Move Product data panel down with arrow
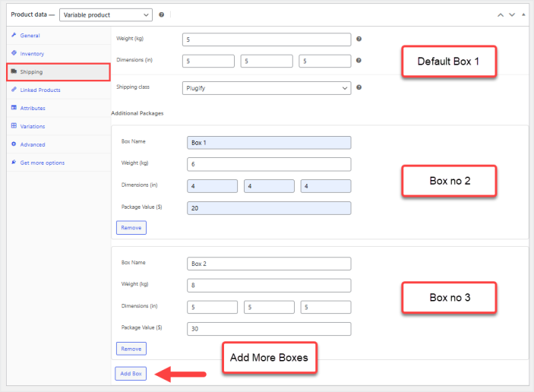The height and width of the screenshot is (392, 534). point(512,15)
